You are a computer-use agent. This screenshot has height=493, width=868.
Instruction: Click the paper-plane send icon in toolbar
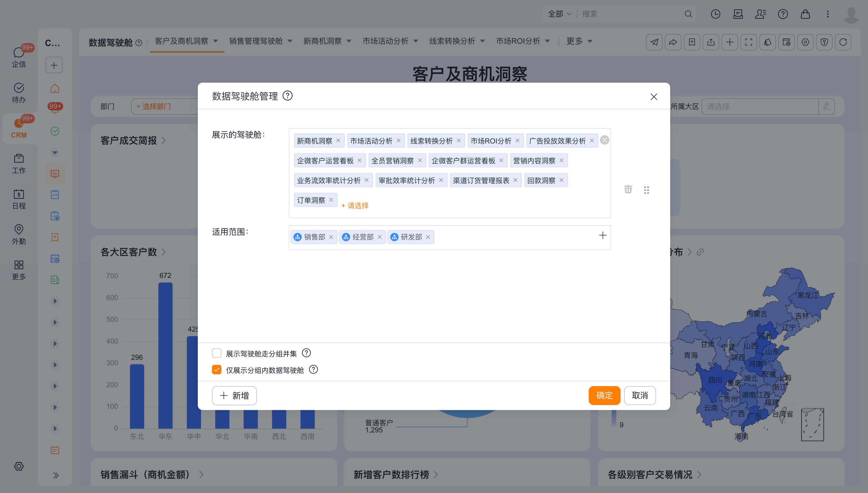(654, 42)
